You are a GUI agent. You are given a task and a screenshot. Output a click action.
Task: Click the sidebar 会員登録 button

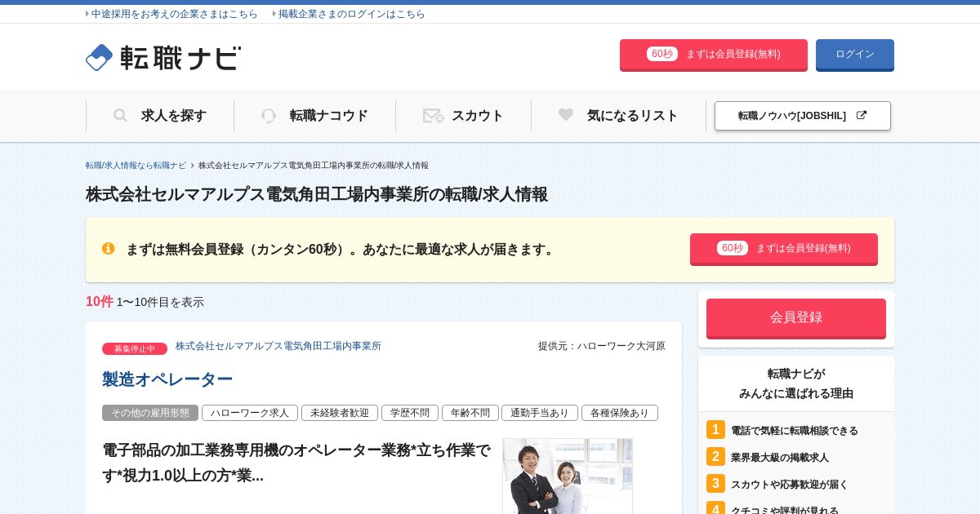pyautogui.click(x=796, y=318)
